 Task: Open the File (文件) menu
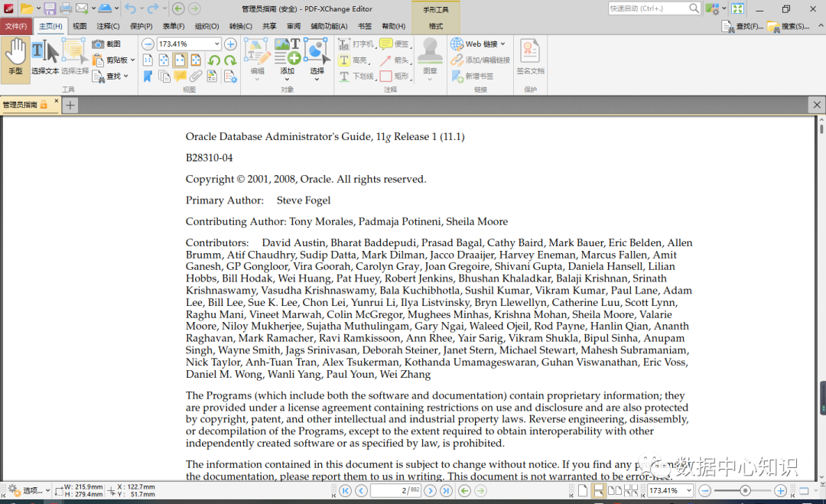pos(16,26)
